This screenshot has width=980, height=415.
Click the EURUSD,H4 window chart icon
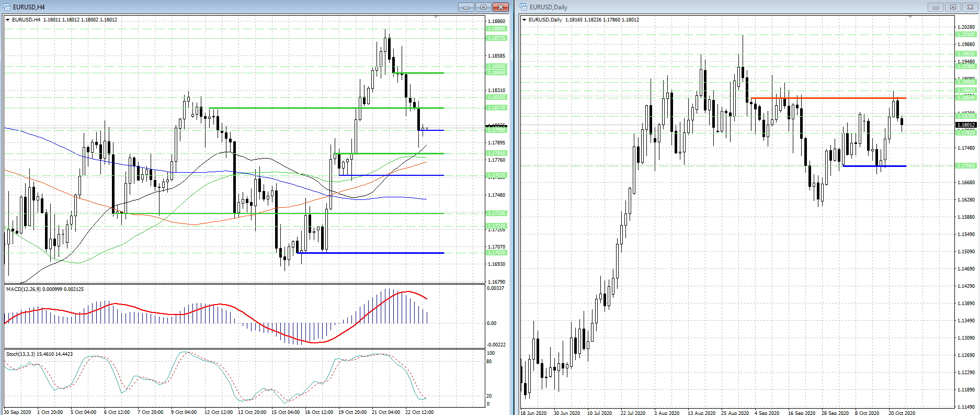pyautogui.click(x=7, y=7)
